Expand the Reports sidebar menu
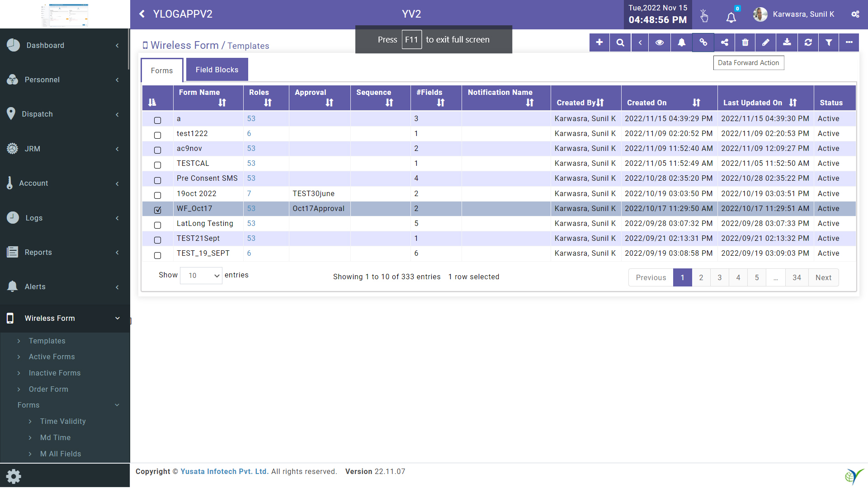The height and width of the screenshot is (488, 868). pos(65,252)
